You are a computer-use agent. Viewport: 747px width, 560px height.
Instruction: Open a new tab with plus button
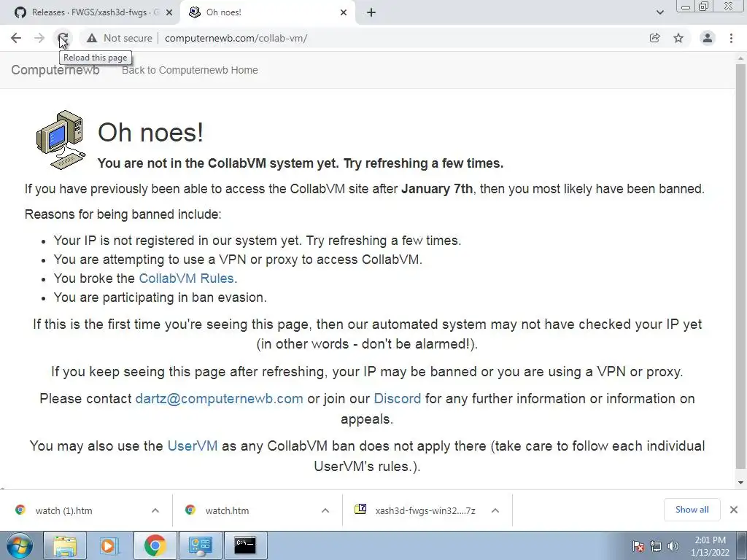tap(371, 12)
